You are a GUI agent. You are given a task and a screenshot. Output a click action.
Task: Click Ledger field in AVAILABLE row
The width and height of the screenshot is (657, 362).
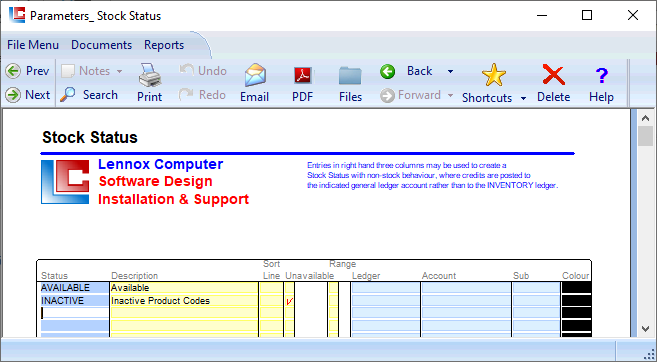tap(386, 288)
